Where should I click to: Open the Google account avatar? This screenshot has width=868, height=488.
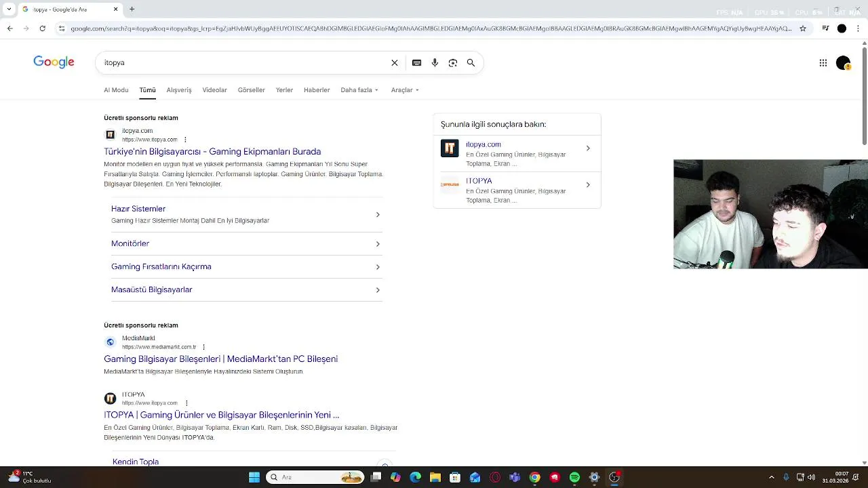click(x=844, y=63)
